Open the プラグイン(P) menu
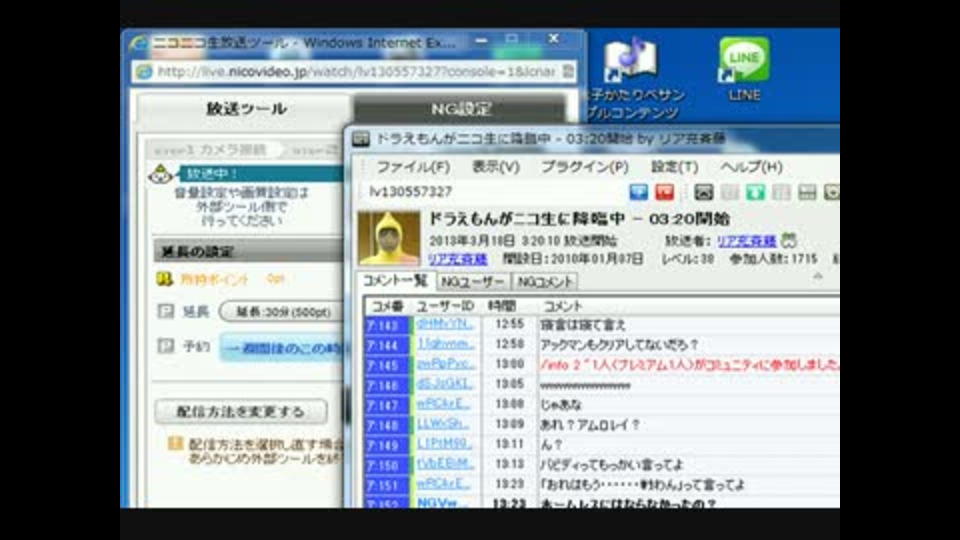 click(x=585, y=167)
